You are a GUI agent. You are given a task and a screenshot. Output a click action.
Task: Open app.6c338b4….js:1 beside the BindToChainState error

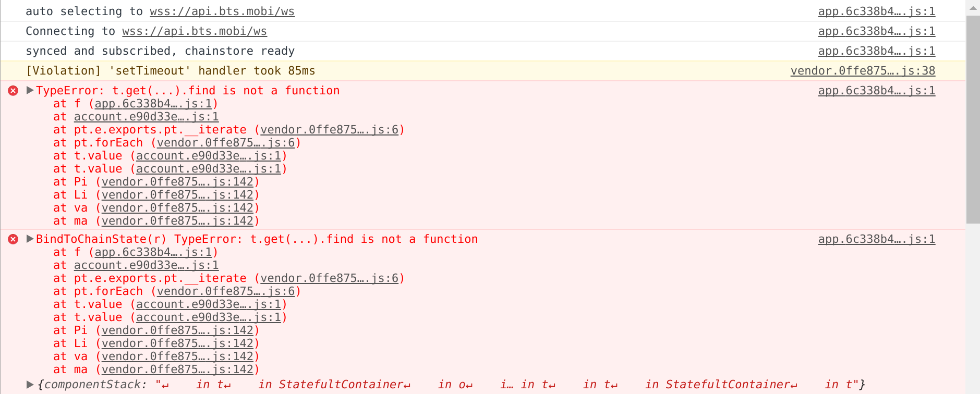pos(876,239)
